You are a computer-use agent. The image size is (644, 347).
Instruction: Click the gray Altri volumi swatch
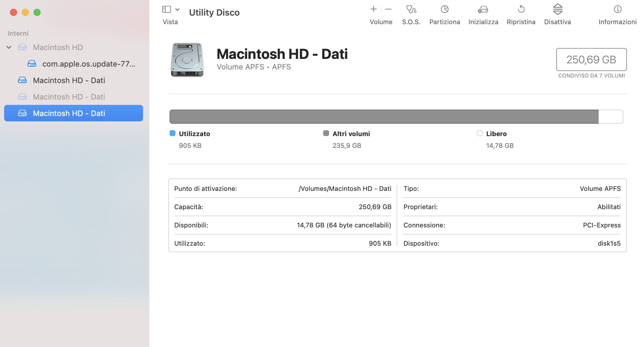326,133
